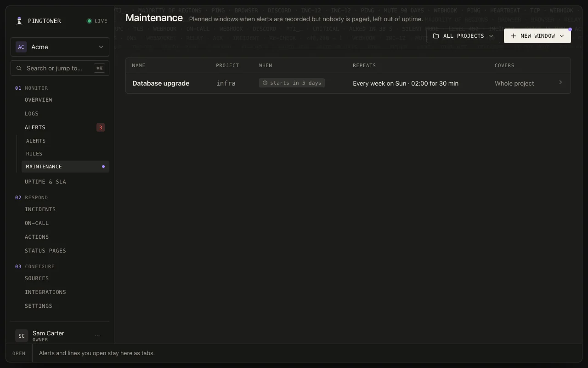
Task: Open the Acme workspace switcher dropdown
Action: click(60, 47)
